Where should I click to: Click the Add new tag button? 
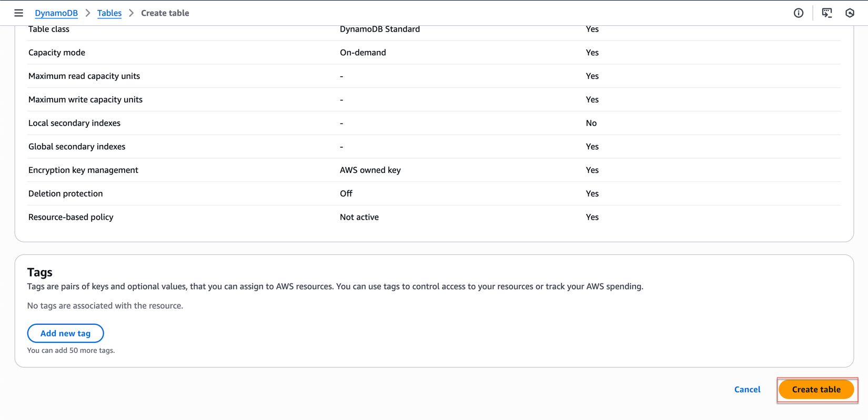66,333
